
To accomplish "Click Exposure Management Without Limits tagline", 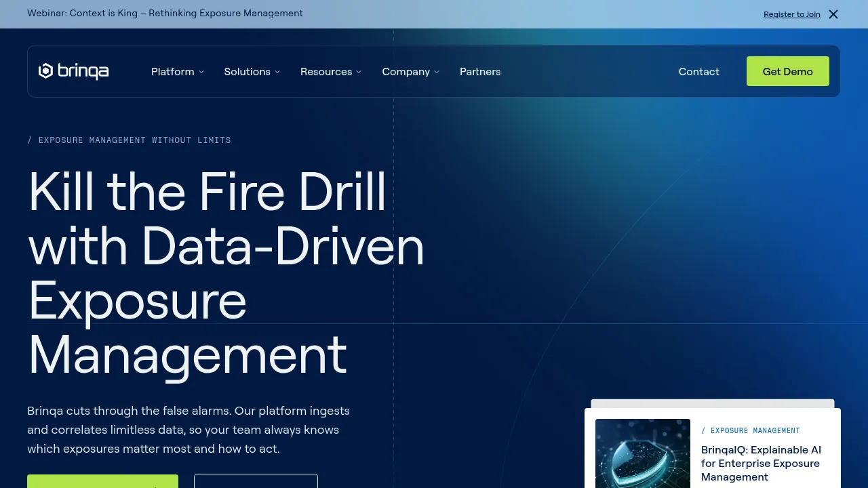I will pyautogui.click(x=129, y=140).
